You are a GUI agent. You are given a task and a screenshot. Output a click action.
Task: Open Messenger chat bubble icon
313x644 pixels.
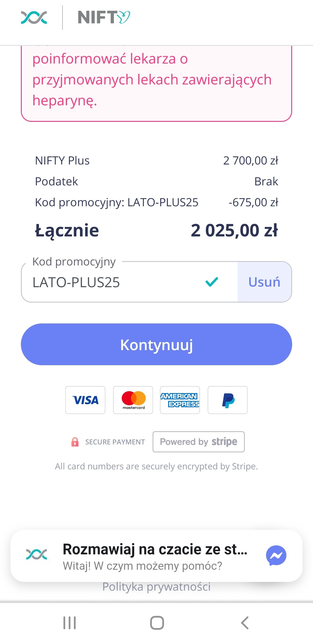(276, 556)
